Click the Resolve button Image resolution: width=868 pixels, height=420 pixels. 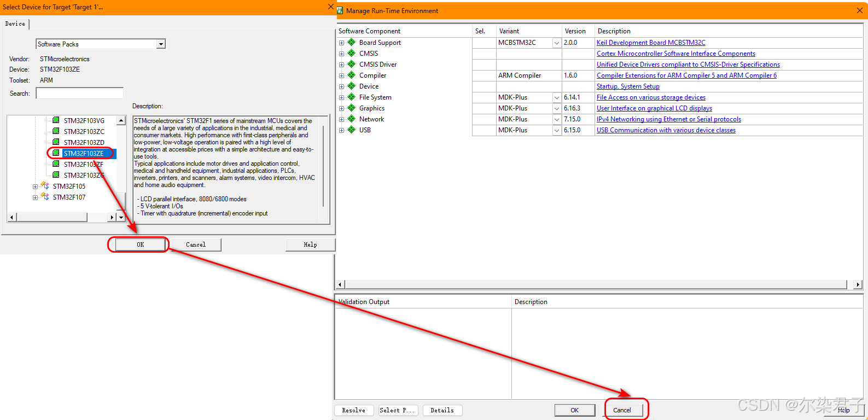354,410
